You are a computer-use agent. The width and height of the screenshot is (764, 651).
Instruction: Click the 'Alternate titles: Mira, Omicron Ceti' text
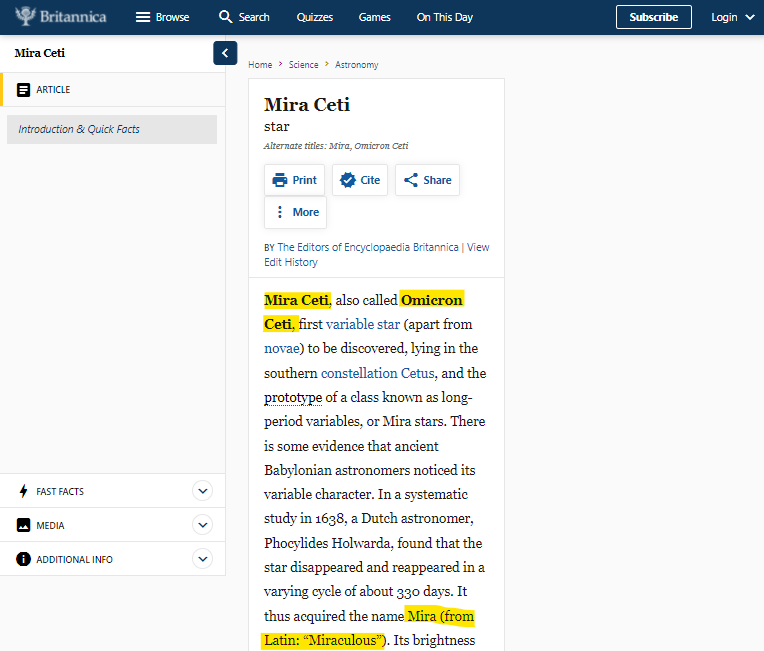pos(336,146)
